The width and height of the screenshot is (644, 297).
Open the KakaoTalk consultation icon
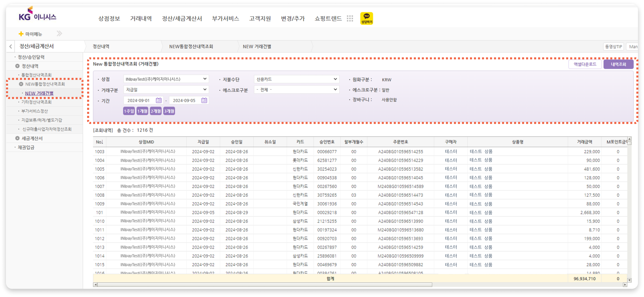[x=366, y=18]
